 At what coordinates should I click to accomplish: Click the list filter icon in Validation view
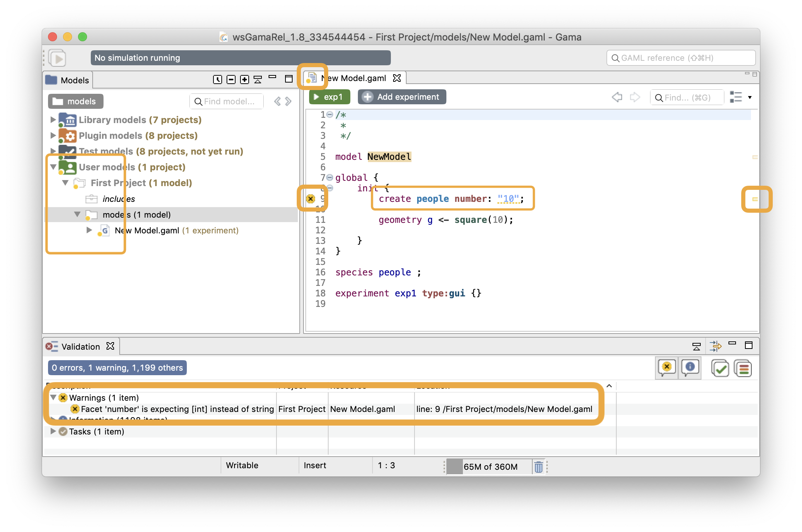(743, 368)
